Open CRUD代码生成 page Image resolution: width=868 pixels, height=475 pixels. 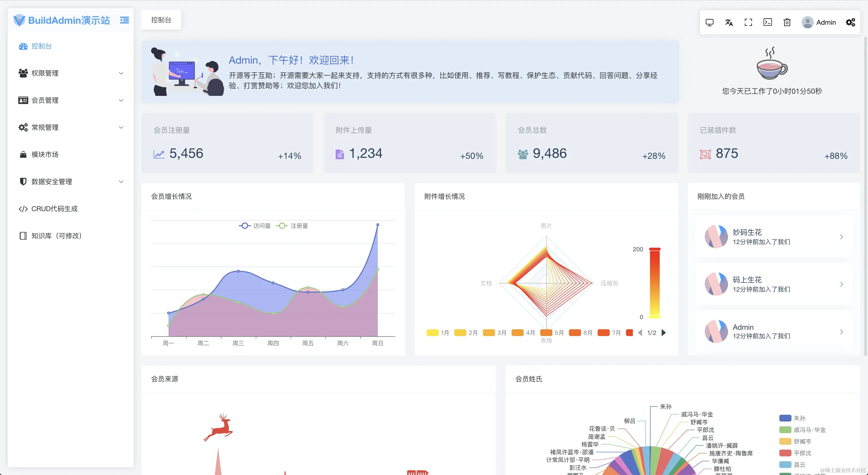click(x=54, y=209)
